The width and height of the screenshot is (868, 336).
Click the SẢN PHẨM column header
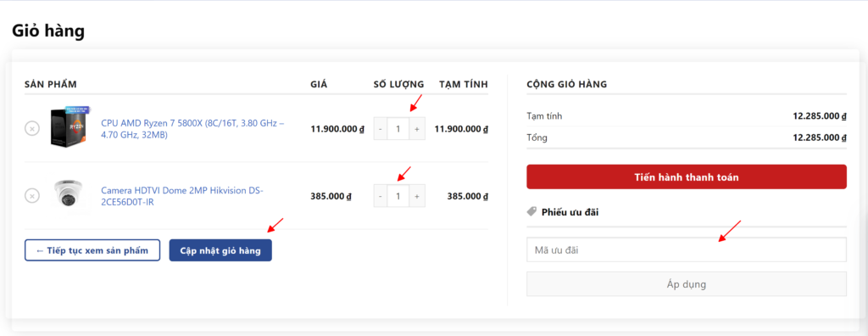50,84
